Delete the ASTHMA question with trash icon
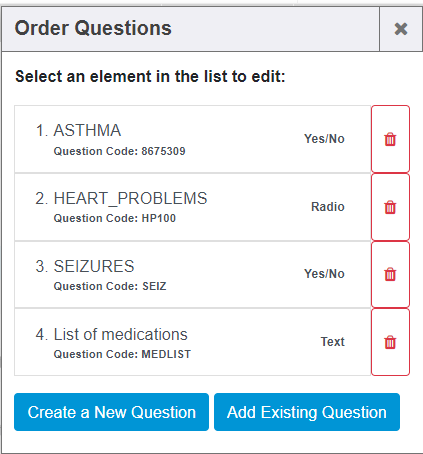 pyautogui.click(x=390, y=139)
